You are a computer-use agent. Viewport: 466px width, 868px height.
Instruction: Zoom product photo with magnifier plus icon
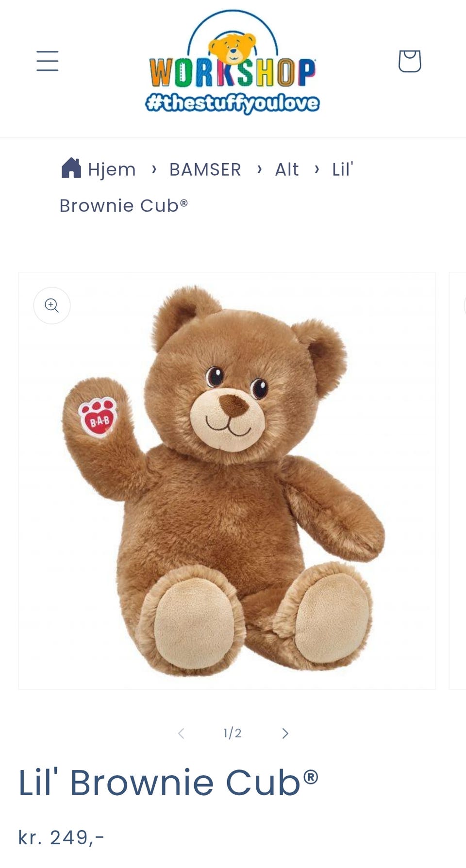pos(52,305)
